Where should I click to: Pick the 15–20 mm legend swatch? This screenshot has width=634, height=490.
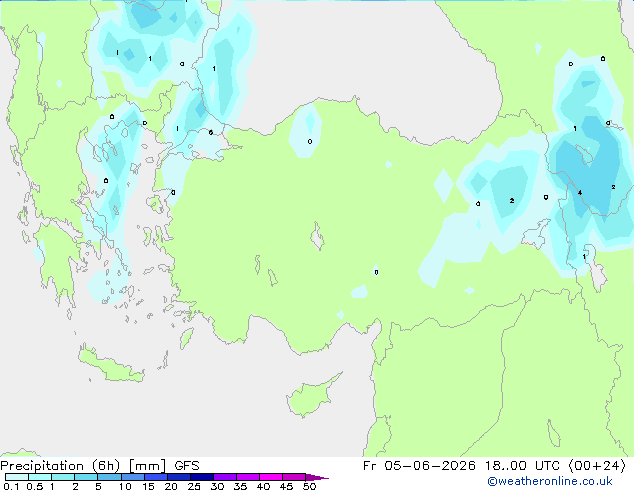click(x=155, y=477)
